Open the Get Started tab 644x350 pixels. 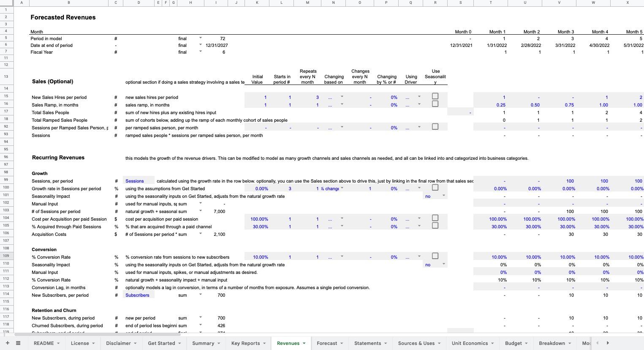click(161, 343)
